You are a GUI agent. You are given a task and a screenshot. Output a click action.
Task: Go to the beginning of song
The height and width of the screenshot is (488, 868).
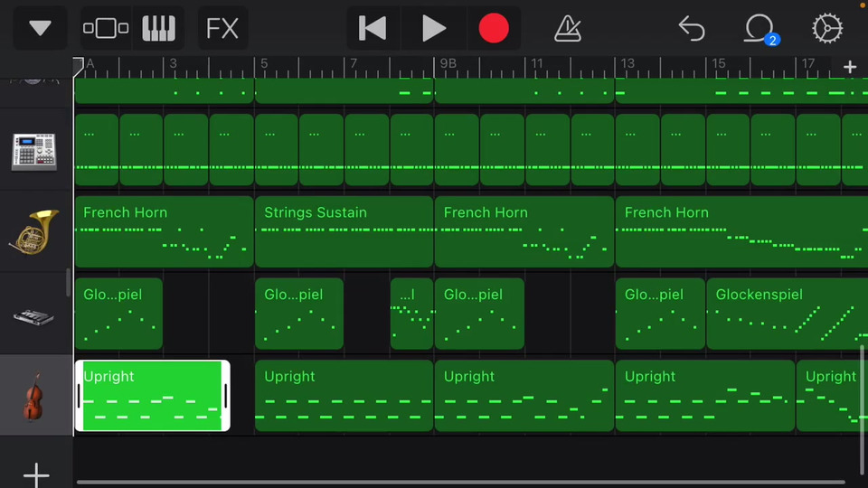click(x=373, y=28)
